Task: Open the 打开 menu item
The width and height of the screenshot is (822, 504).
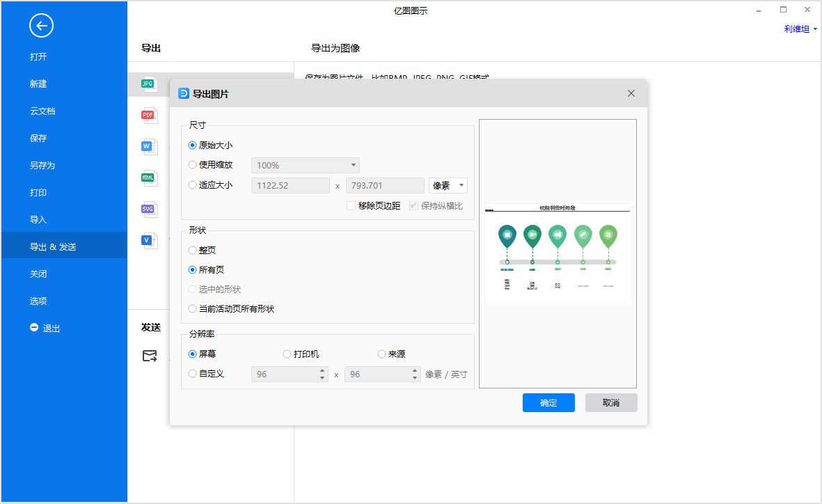Action: tap(38, 56)
